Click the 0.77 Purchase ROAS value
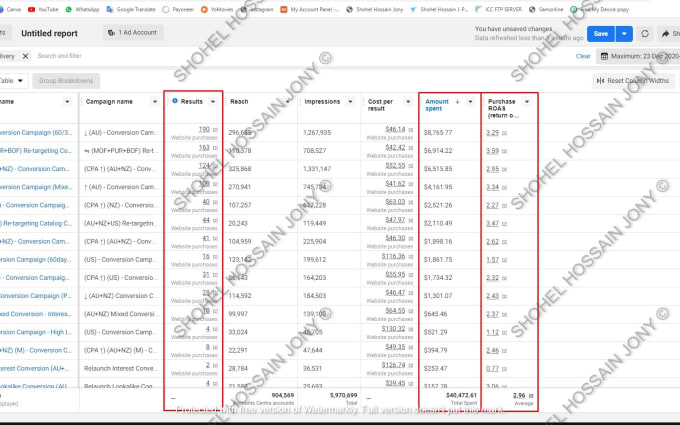680x425 pixels. pyautogui.click(x=493, y=369)
